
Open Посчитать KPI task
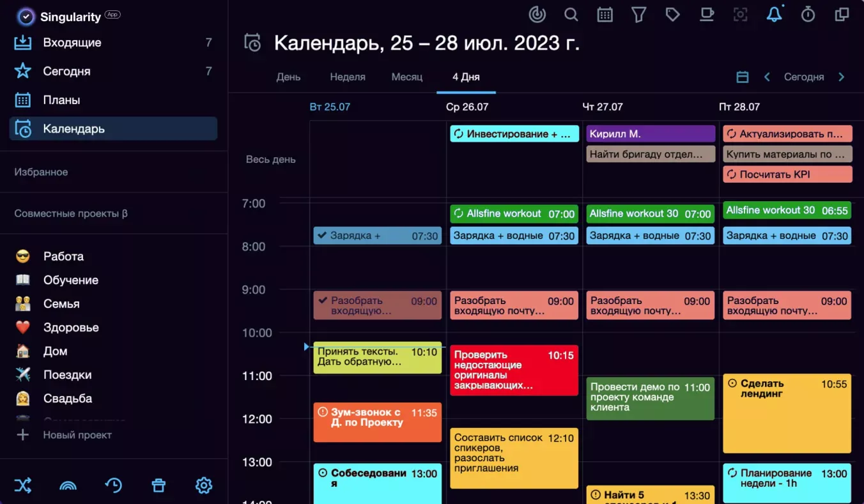coord(787,174)
